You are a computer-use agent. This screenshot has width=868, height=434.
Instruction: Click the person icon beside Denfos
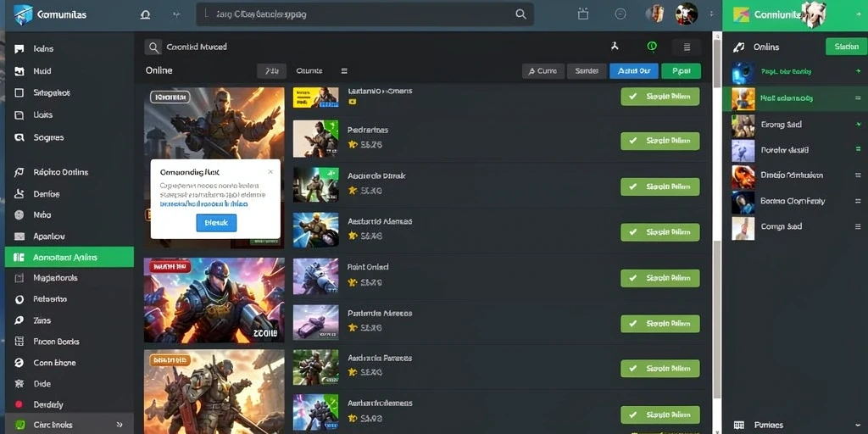point(19,194)
